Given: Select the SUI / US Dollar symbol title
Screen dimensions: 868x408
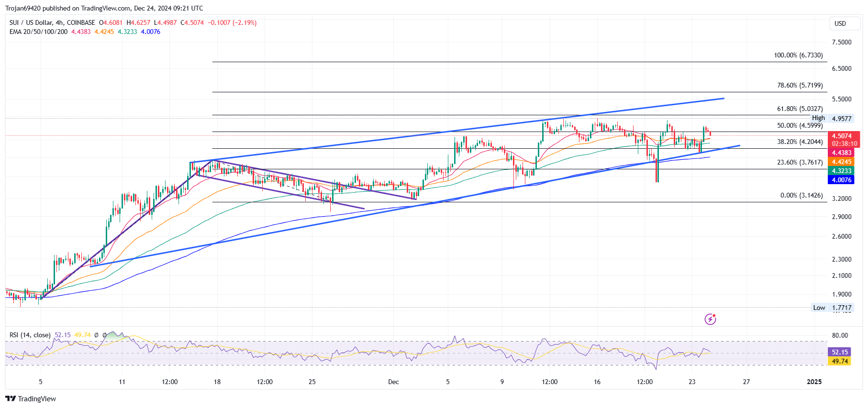Looking at the screenshot, I should point(52,22).
